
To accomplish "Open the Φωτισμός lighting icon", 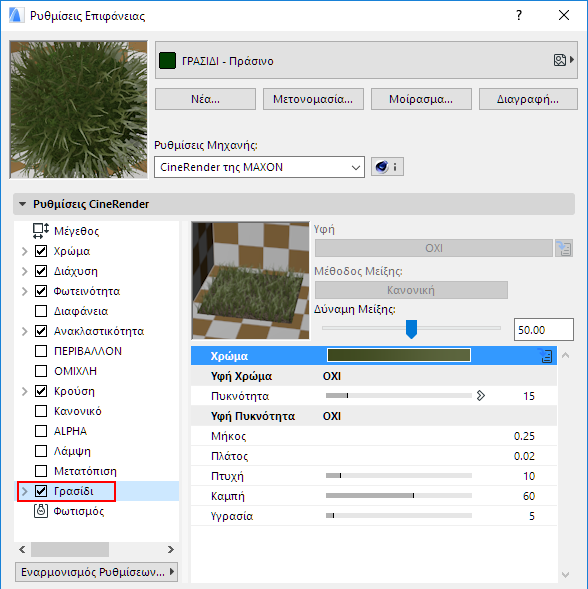I will 41,511.
